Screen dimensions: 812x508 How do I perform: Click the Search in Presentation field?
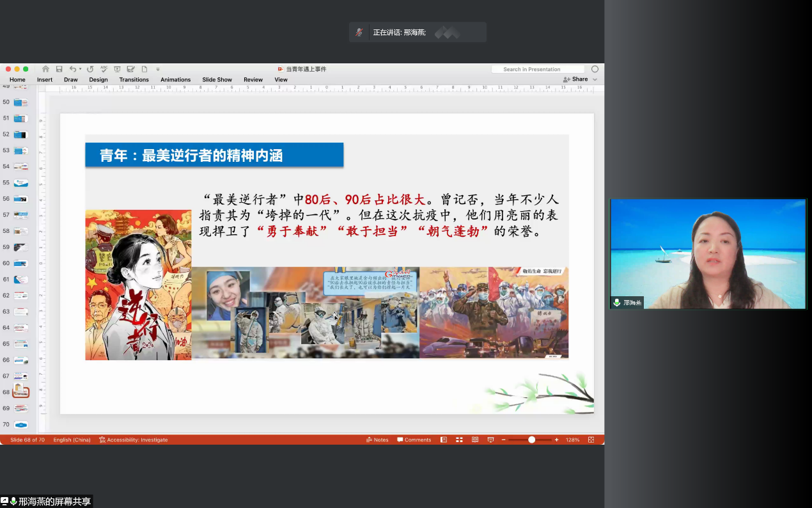[x=537, y=69]
